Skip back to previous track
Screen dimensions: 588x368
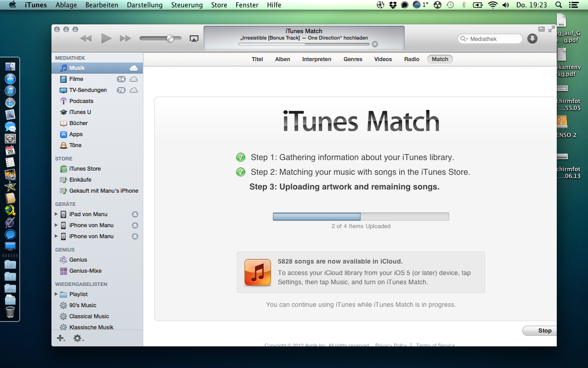tap(86, 39)
